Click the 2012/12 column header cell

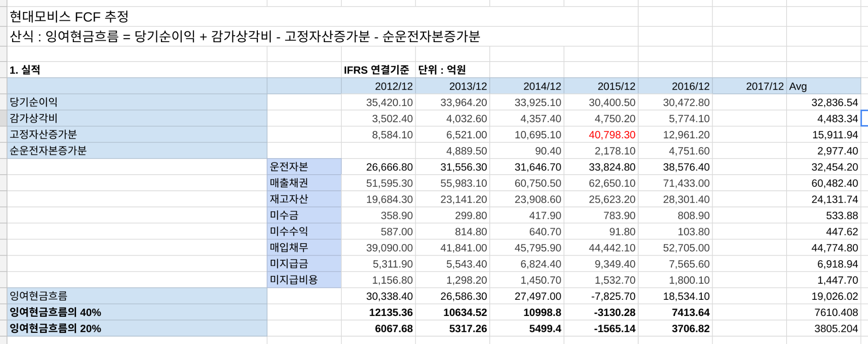pyautogui.click(x=379, y=86)
